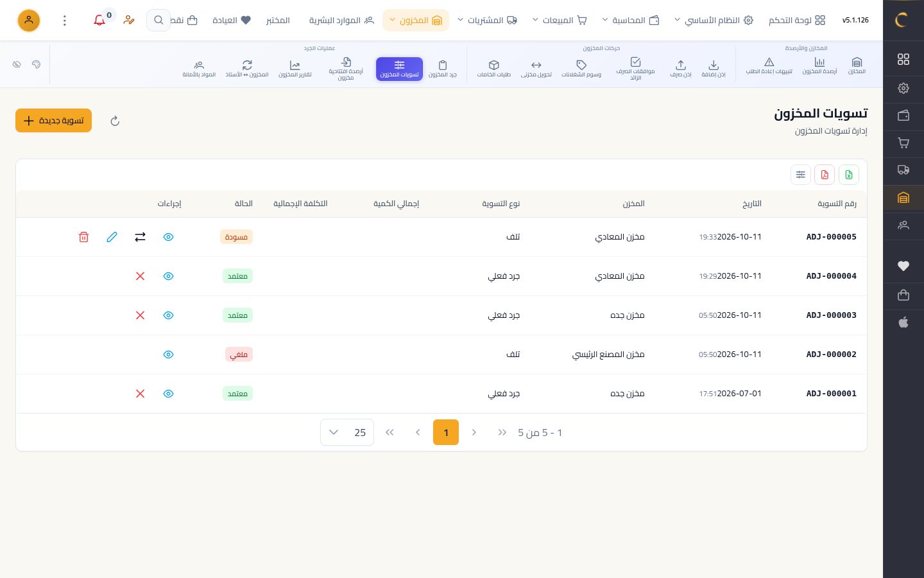The width and height of the screenshot is (924, 578).
Task: Cancel approved adjustment ADJ-000001
Action: [x=140, y=394]
